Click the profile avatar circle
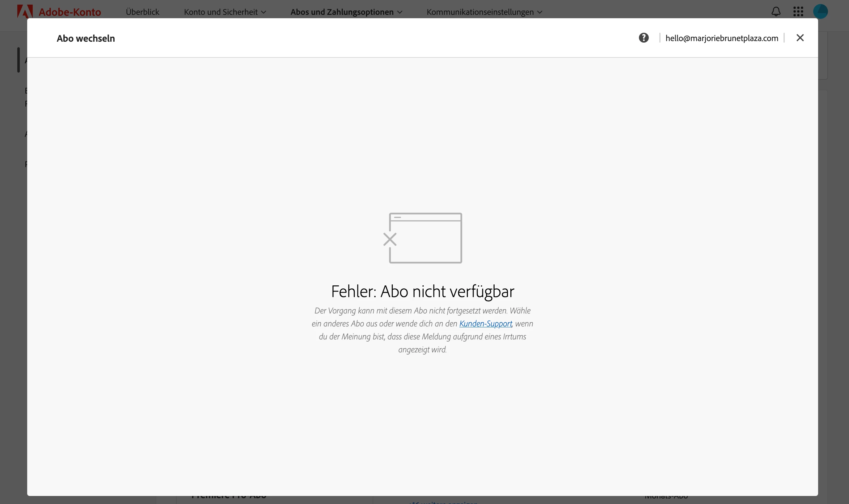The width and height of the screenshot is (849, 504). tap(820, 11)
